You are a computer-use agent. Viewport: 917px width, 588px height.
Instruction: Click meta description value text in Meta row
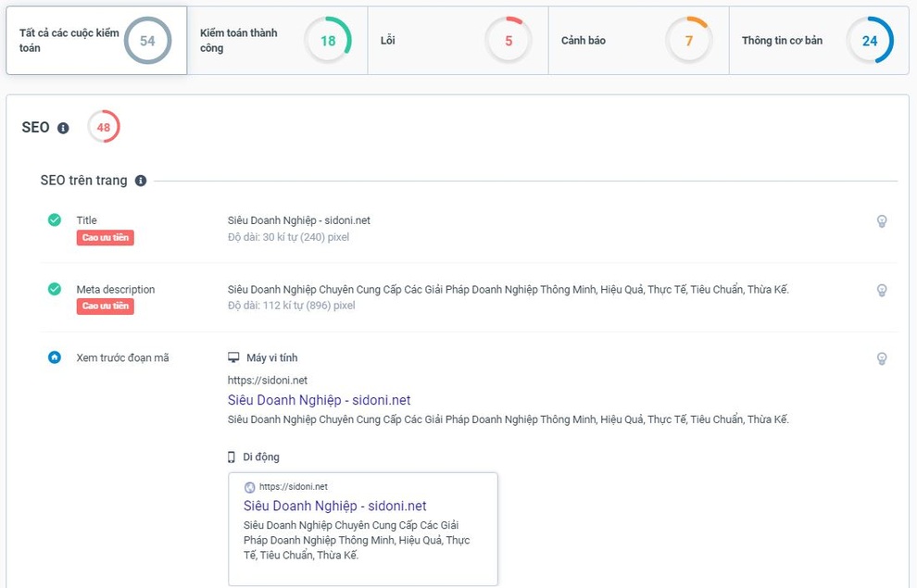[x=509, y=289]
